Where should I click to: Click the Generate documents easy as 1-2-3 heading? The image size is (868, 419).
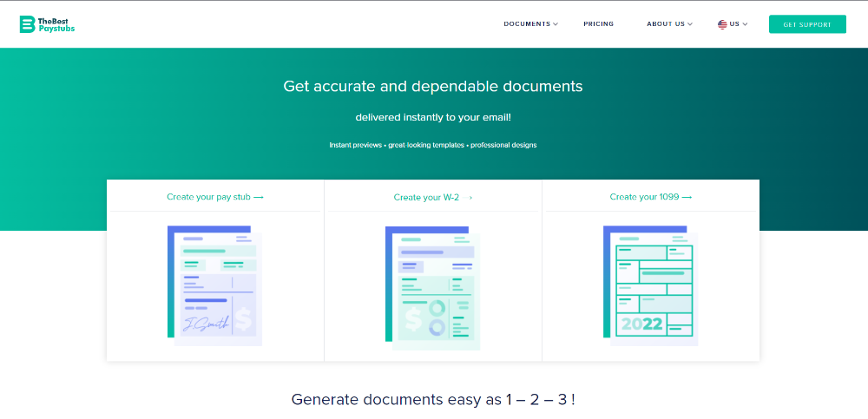[433, 400]
